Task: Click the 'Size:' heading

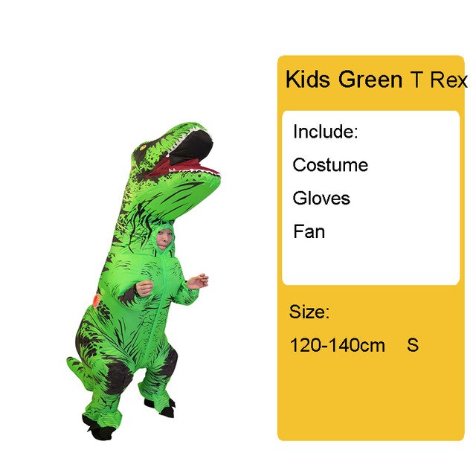Action: click(x=309, y=312)
